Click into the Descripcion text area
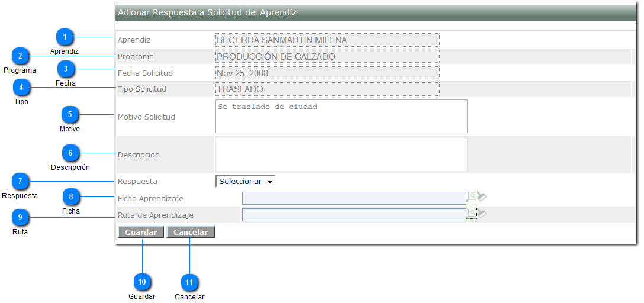This screenshot has width=644, height=303. point(342,155)
